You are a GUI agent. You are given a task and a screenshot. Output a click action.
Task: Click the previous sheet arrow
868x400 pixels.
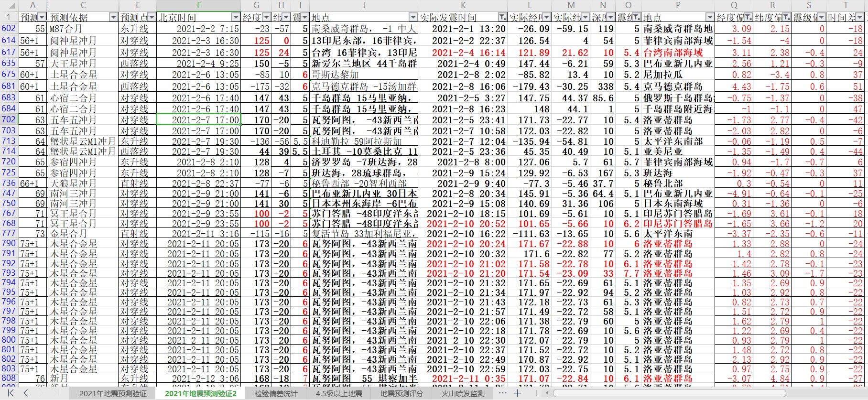tap(26, 393)
